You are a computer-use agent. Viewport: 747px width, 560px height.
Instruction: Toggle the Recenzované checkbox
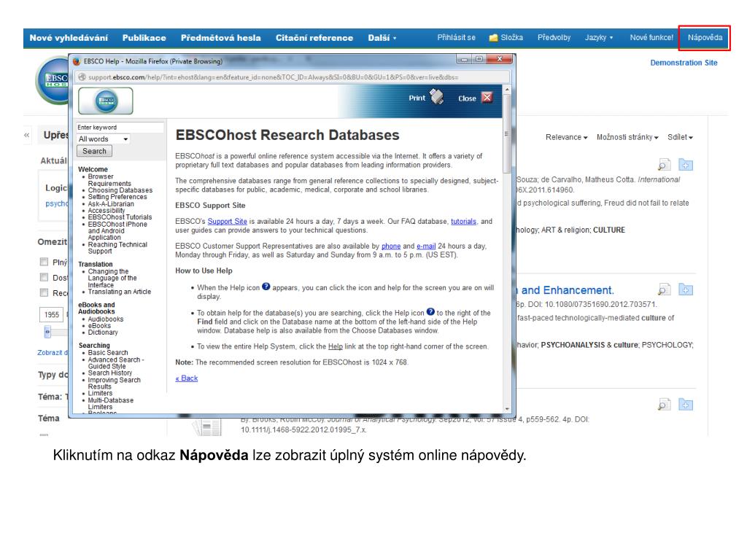point(44,292)
